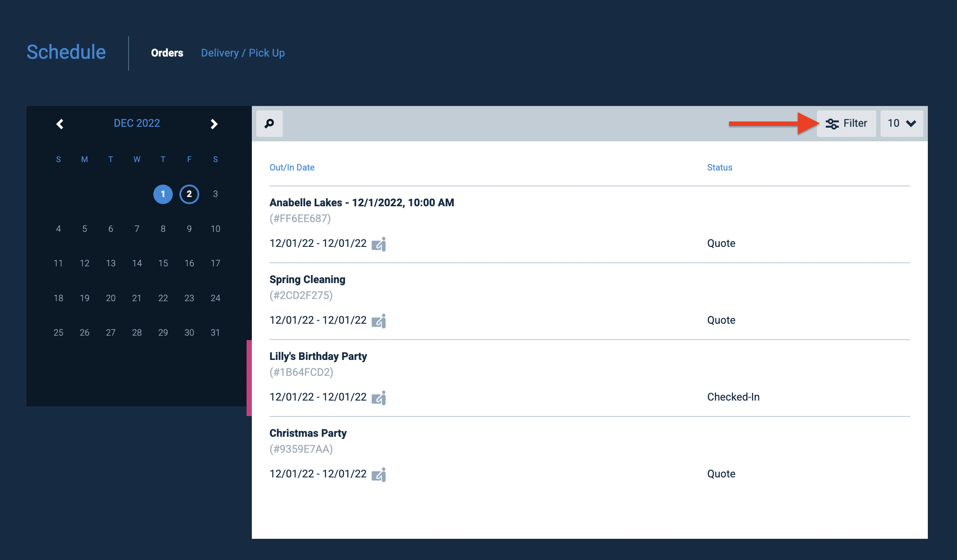Click order number #1B64FCD2
The image size is (957, 560).
point(301,372)
